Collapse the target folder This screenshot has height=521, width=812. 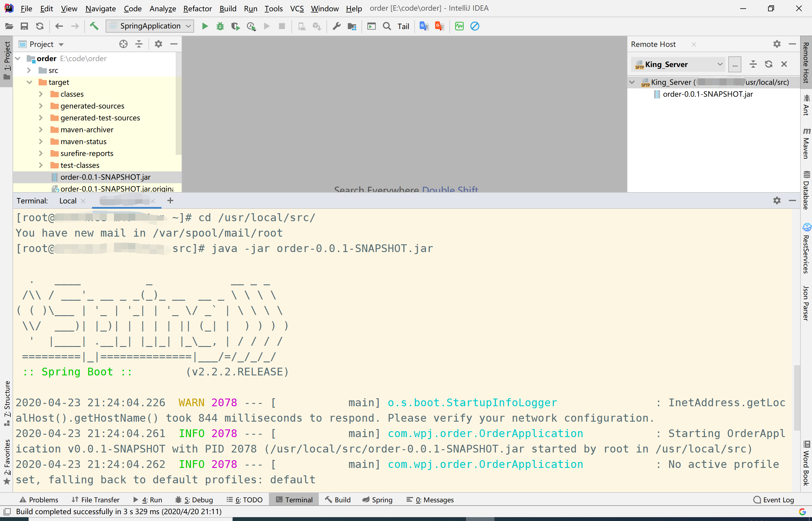[30, 82]
